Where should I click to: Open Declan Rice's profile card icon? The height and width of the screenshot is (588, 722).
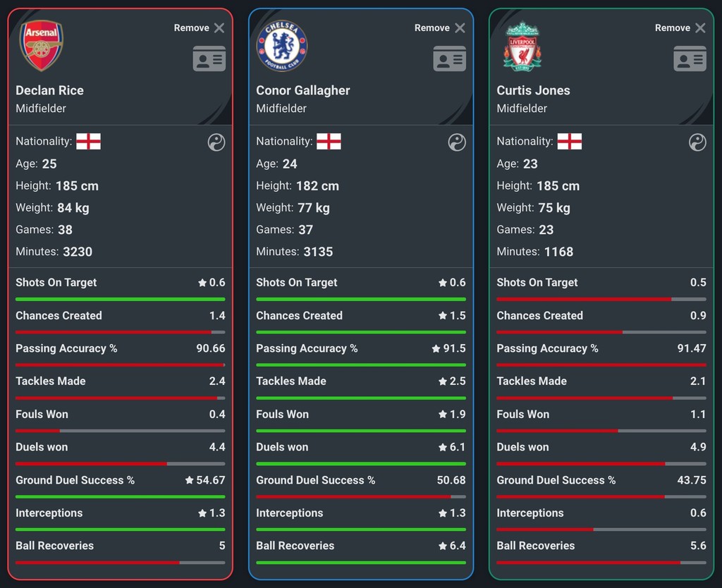[x=209, y=59]
